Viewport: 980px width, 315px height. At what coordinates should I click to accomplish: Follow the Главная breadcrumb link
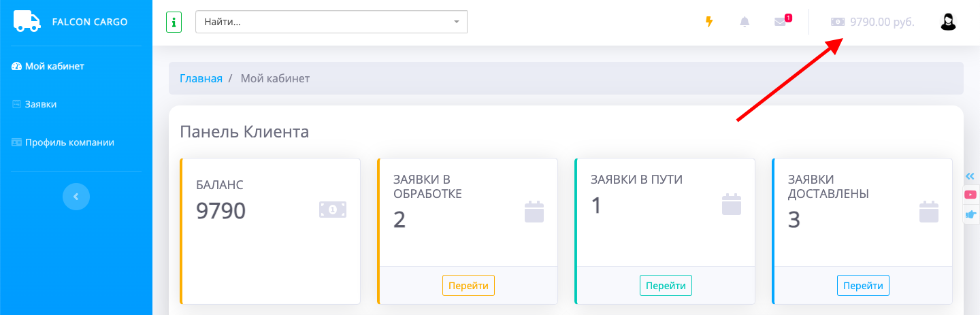pos(201,78)
